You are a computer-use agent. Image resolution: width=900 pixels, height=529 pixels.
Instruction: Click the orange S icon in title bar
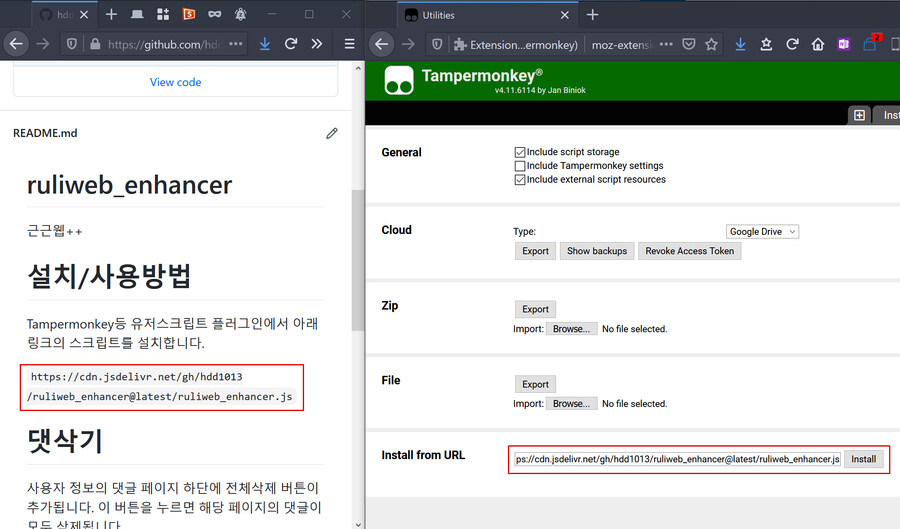[x=189, y=14]
